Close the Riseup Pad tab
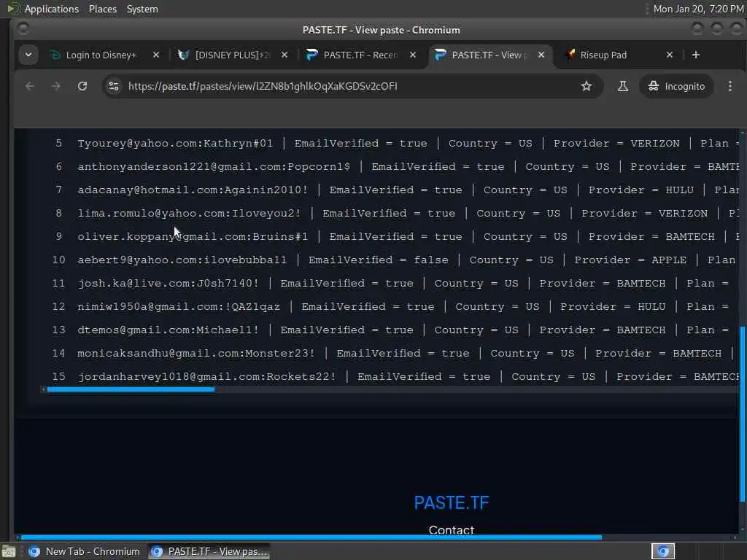 tap(670, 55)
